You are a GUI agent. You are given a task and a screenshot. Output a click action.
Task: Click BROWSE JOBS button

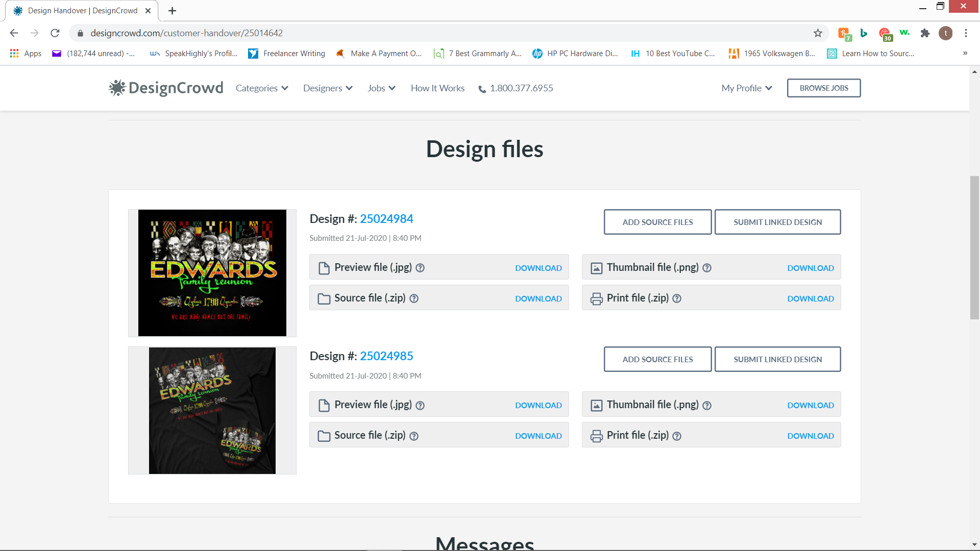coord(823,88)
